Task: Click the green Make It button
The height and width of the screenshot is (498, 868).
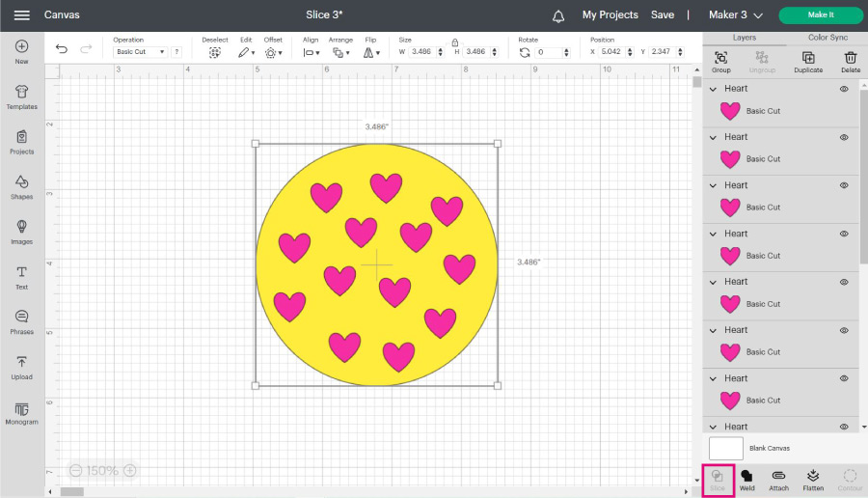Action: click(821, 14)
